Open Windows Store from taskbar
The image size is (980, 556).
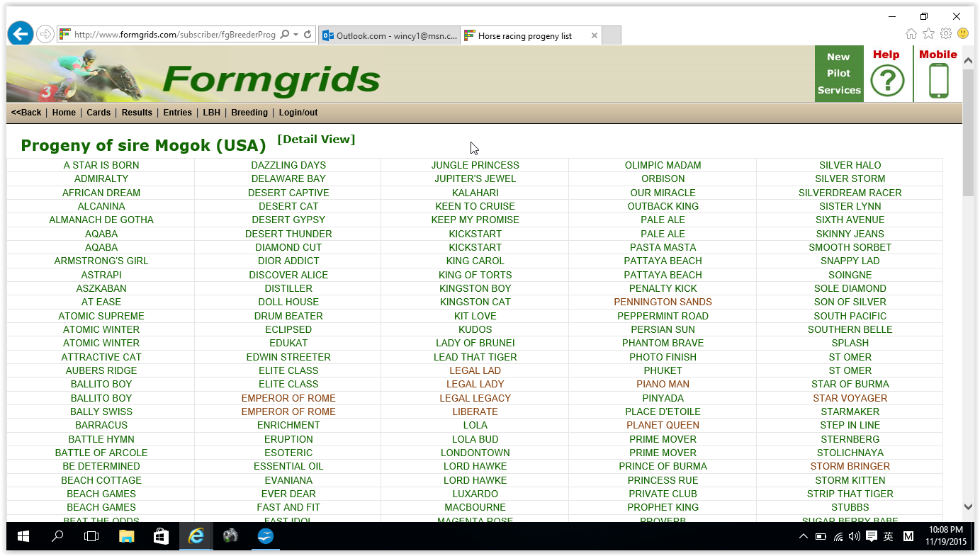[x=161, y=537]
